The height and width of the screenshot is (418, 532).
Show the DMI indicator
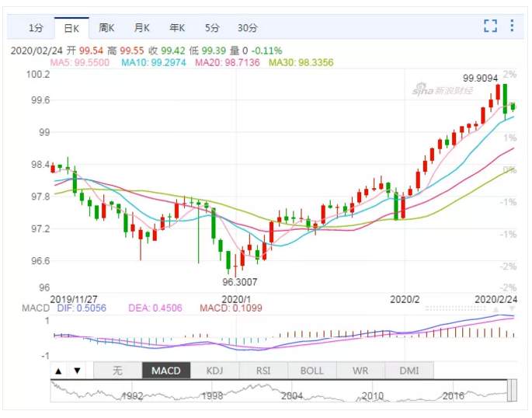409,371
